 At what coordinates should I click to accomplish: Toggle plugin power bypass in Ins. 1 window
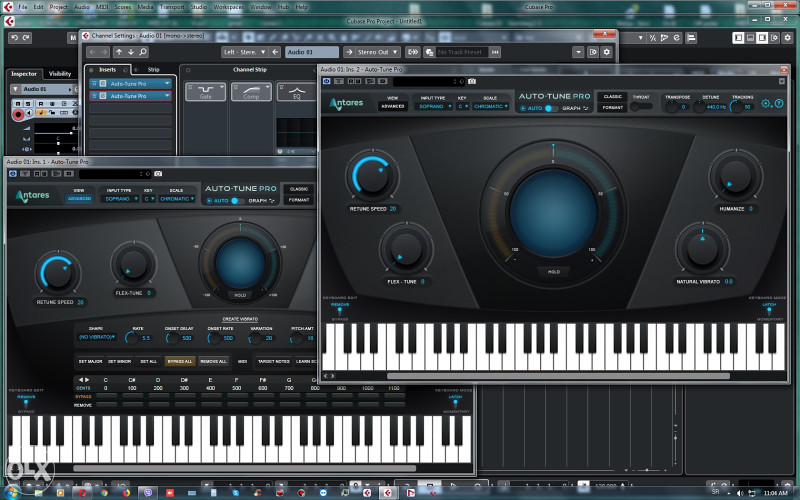point(12,174)
